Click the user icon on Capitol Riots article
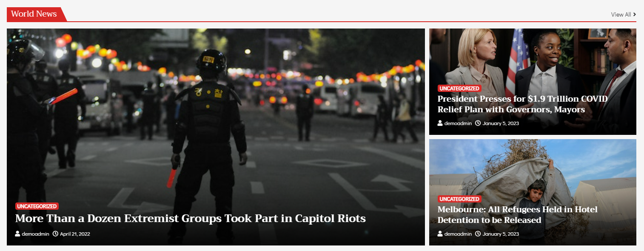This screenshot has width=644, height=251. point(18,234)
